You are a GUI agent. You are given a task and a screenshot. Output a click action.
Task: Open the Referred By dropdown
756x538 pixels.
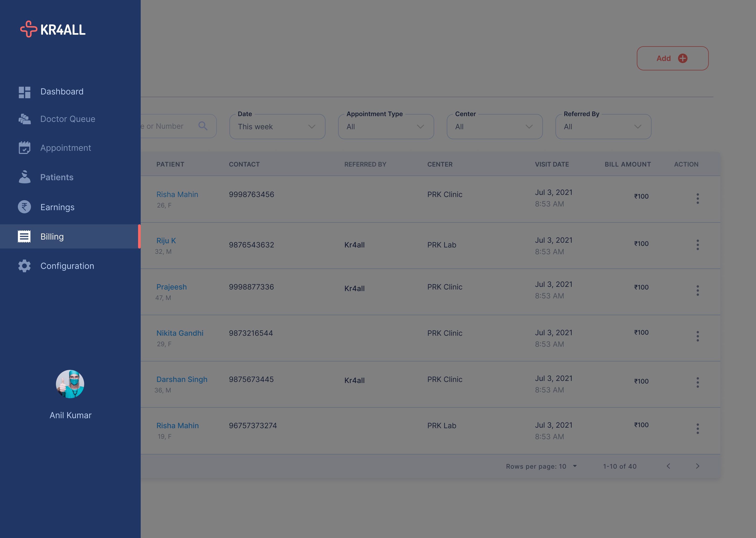(603, 127)
